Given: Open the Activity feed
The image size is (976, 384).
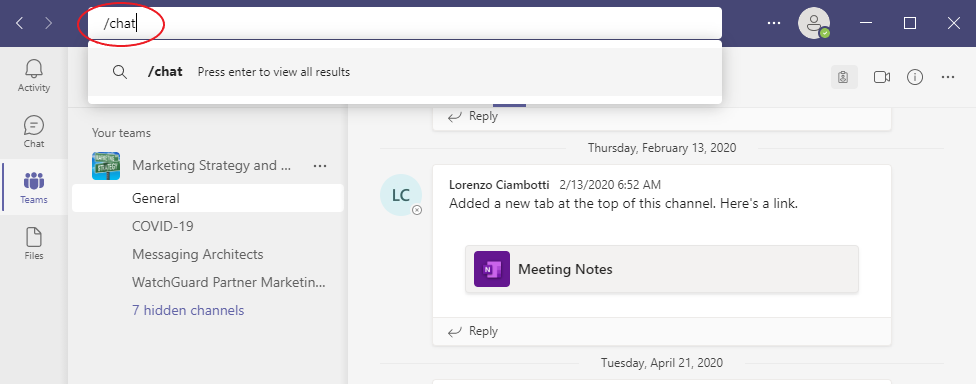Looking at the screenshot, I should [x=34, y=76].
